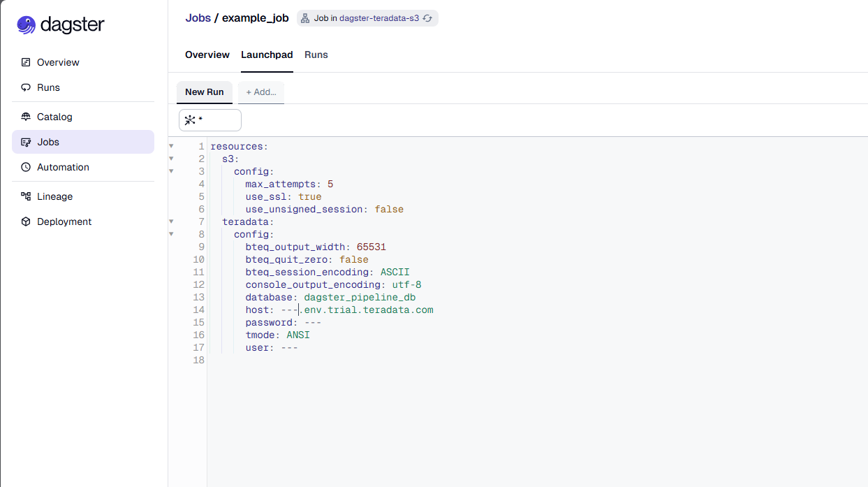The image size is (868, 487).
Task: Click the Overview sidebar icon
Action: pos(26,62)
